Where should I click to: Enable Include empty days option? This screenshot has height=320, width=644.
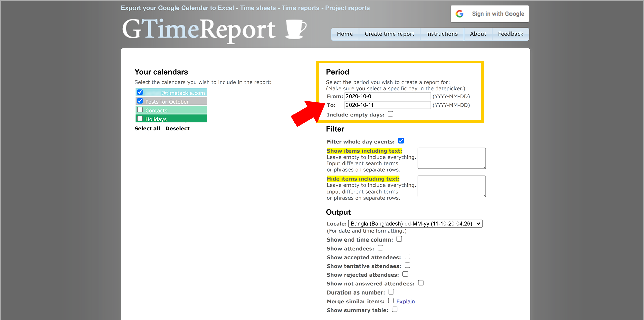390,114
